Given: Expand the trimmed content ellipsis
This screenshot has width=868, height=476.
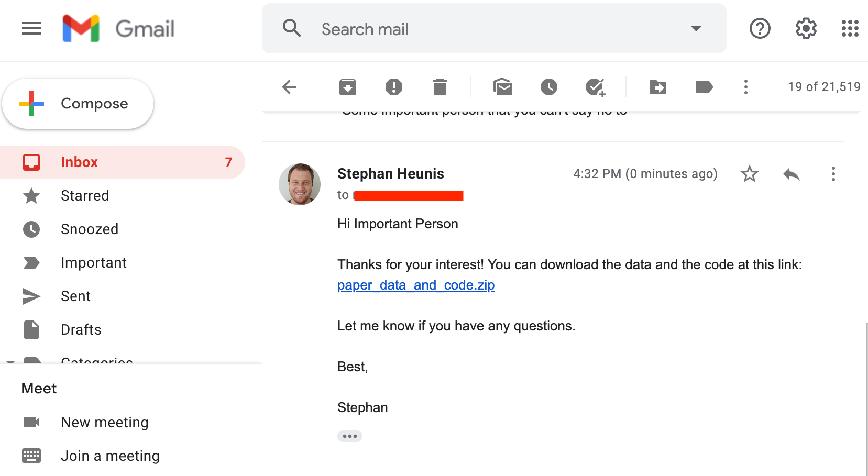Looking at the screenshot, I should (349, 436).
